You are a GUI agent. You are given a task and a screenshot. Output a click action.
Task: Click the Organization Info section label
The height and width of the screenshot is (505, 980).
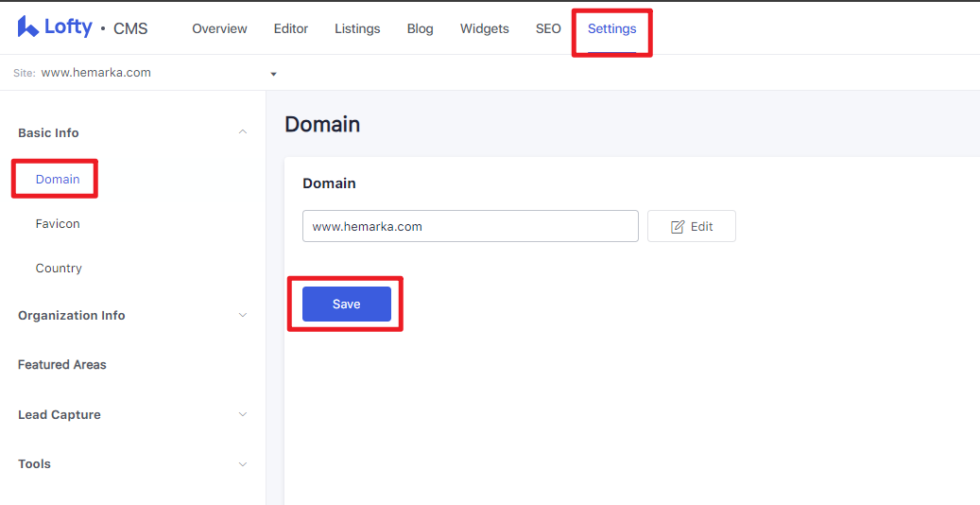pos(71,316)
